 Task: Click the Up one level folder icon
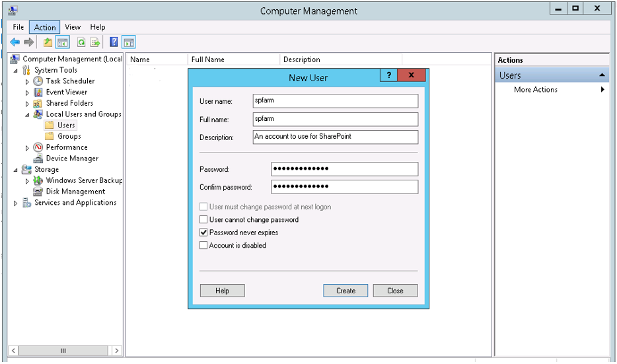[x=48, y=42]
